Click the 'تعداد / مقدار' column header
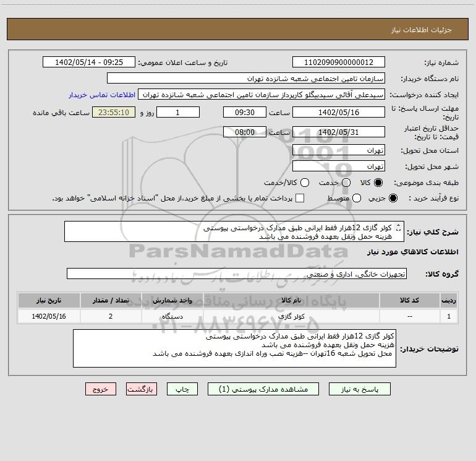Image resolution: width=476 pixels, height=461 pixels. coord(111,300)
